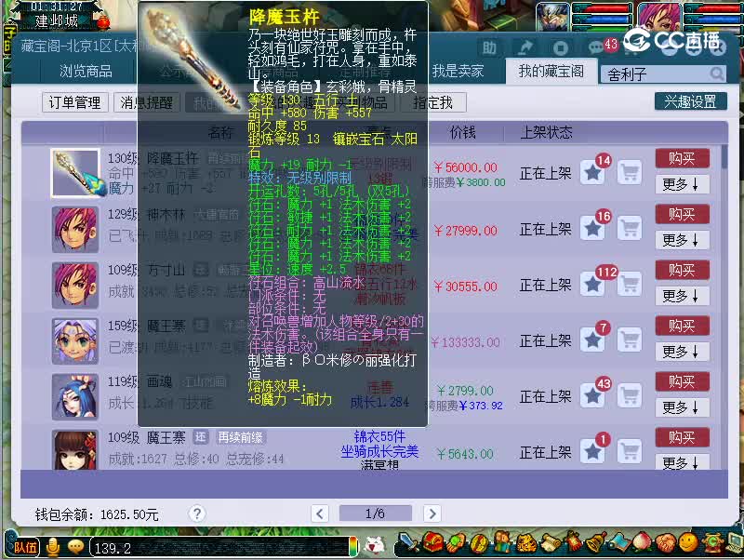Buy the ¥2799 画魂 pet
This screenshot has height=560, width=744.
683,381
